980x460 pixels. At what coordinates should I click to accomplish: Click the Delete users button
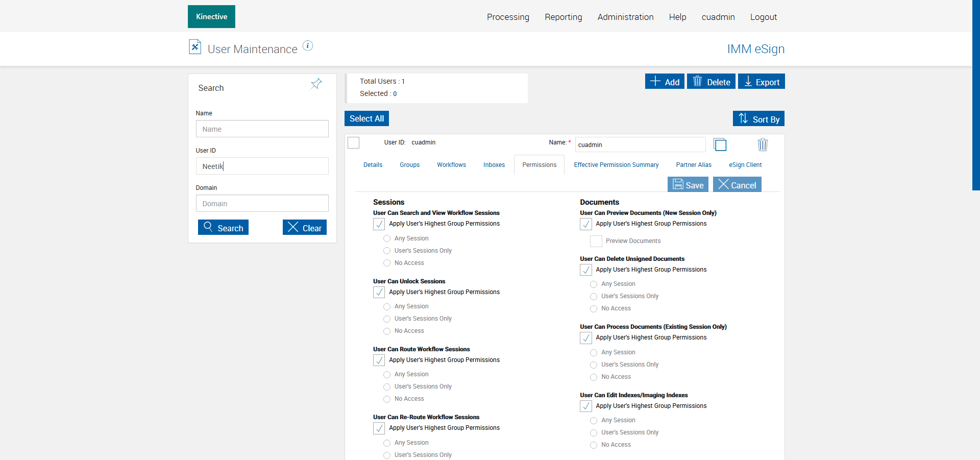[711, 82]
